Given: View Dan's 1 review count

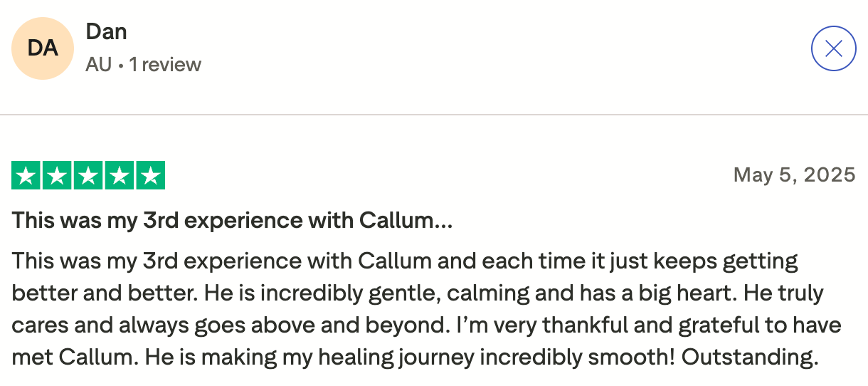Looking at the screenshot, I should [x=165, y=65].
